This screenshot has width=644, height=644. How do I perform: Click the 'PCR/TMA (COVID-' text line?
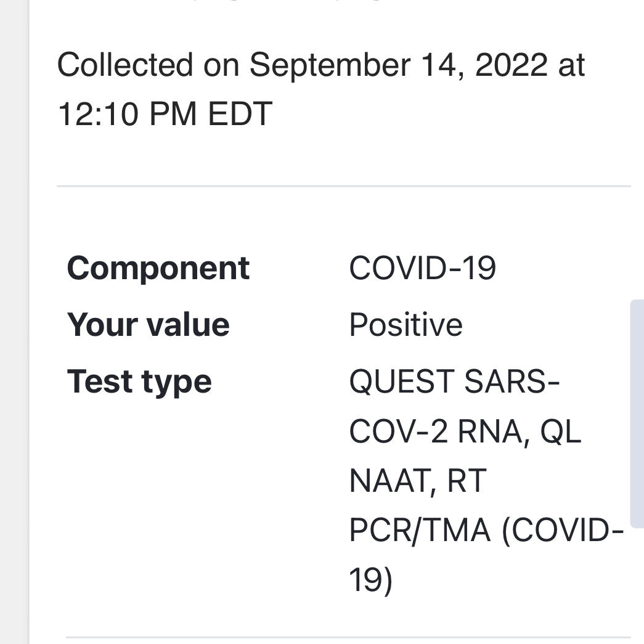[x=486, y=531]
